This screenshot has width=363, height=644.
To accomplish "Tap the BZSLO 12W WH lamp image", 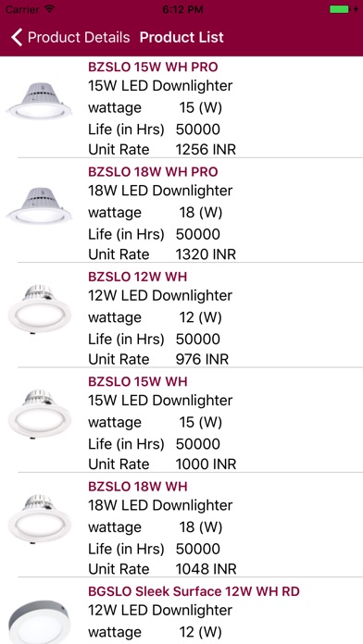I will pos(40,309).
